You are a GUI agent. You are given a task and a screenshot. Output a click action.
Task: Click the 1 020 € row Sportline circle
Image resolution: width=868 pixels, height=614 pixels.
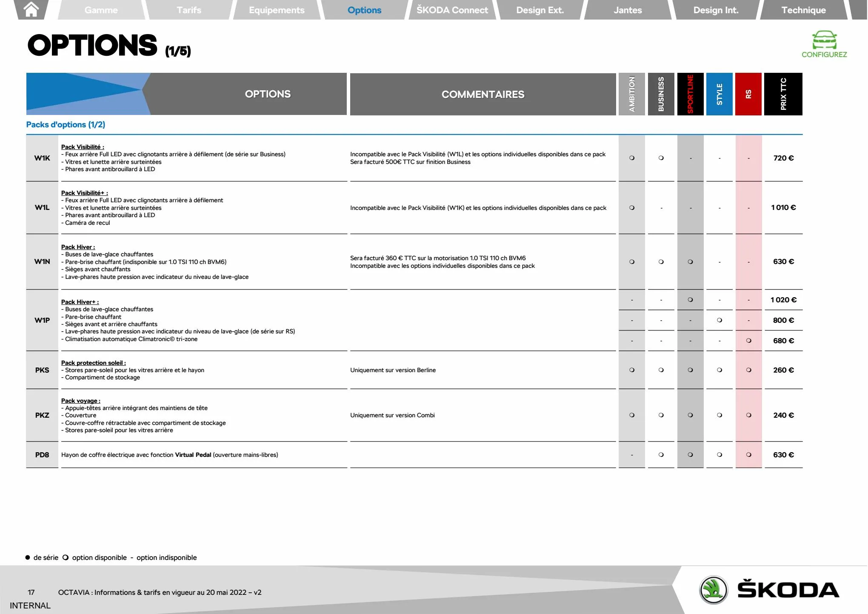(690, 300)
